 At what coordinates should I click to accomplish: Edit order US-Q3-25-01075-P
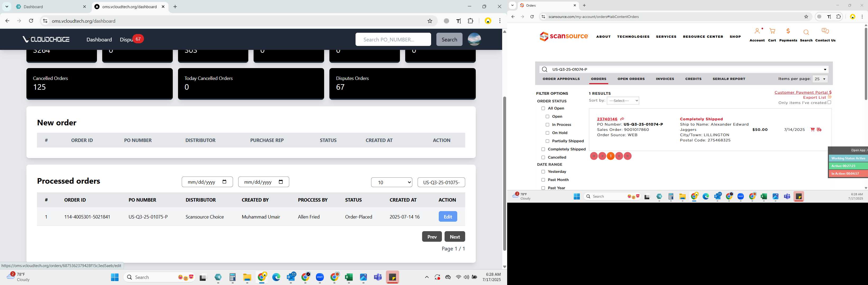tap(448, 217)
